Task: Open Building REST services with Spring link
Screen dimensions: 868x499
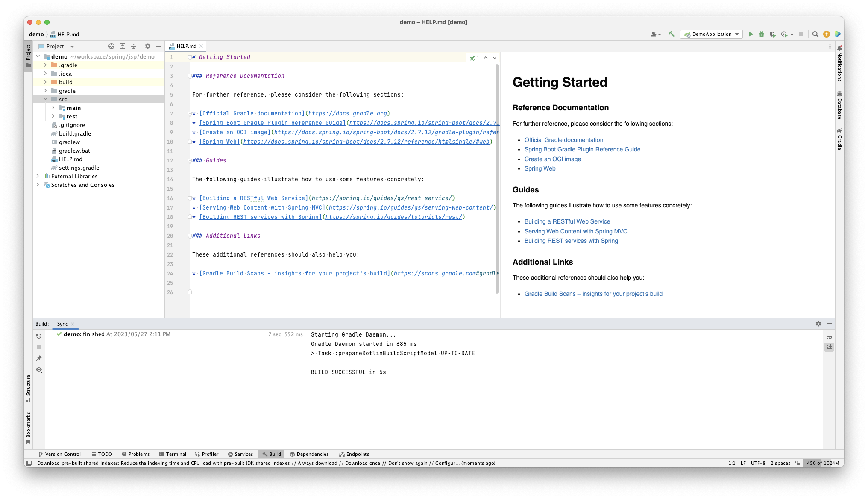Action: pyautogui.click(x=571, y=241)
